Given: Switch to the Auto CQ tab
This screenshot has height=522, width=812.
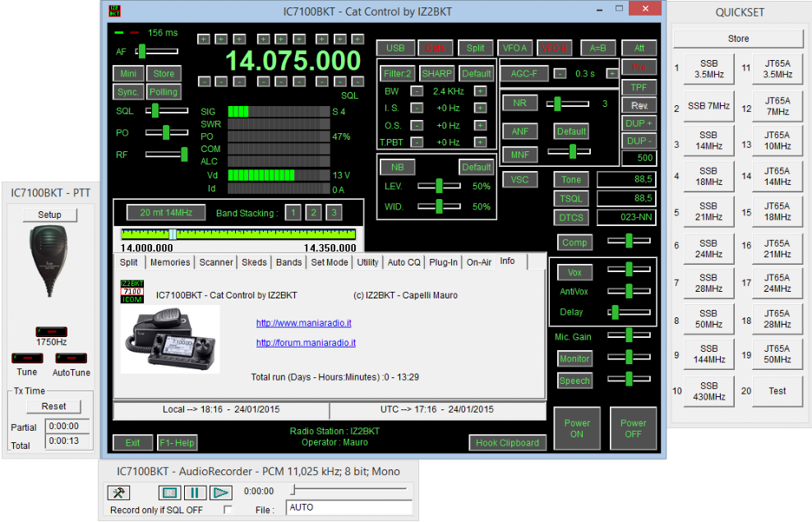Looking at the screenshot, I should pyautogui.click(x=404, y=262).
